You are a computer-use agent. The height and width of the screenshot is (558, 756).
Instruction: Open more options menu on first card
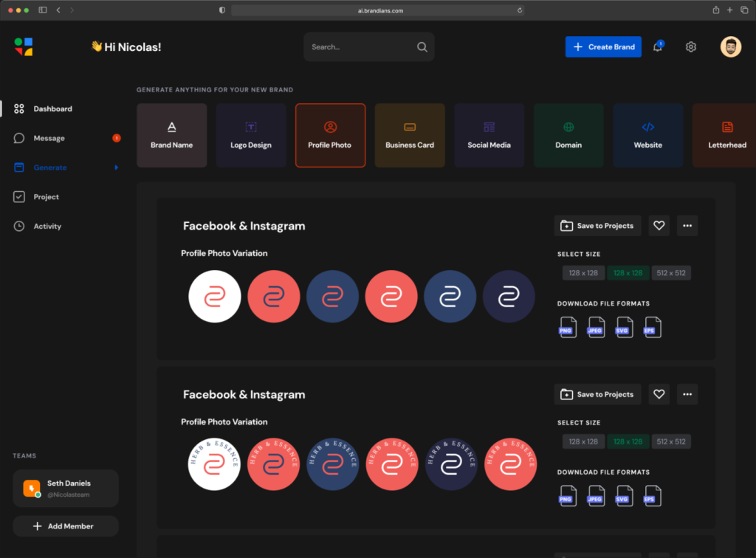[687, 226]
